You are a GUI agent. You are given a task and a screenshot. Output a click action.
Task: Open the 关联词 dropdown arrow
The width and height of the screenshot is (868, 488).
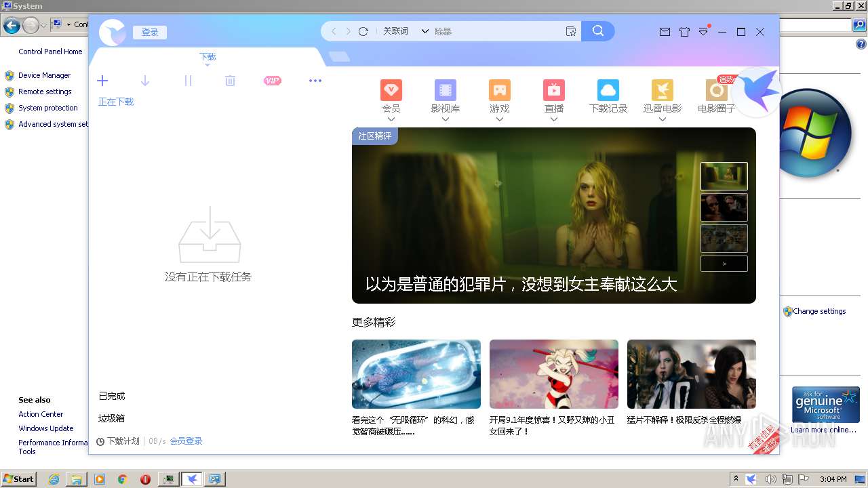coord(425,31)
